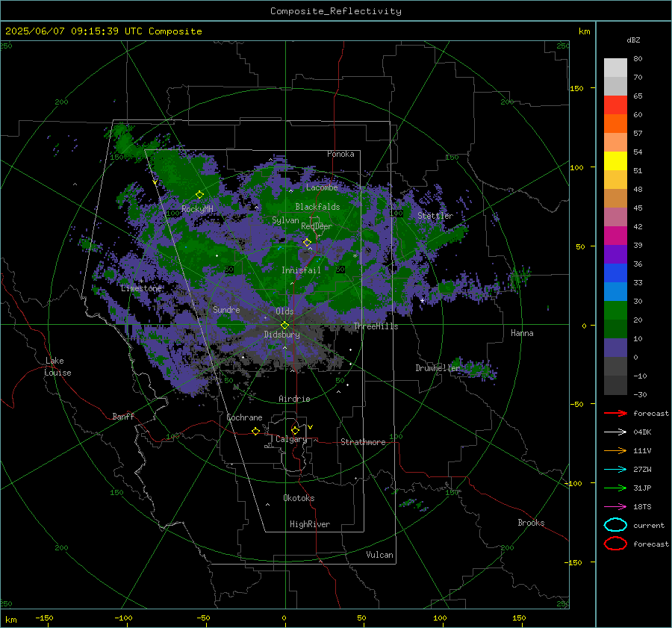The height and width of the screenshot is (628, 672).
Task: Click the yellow V marker northeast of Calgary
Action: point(311,427)
